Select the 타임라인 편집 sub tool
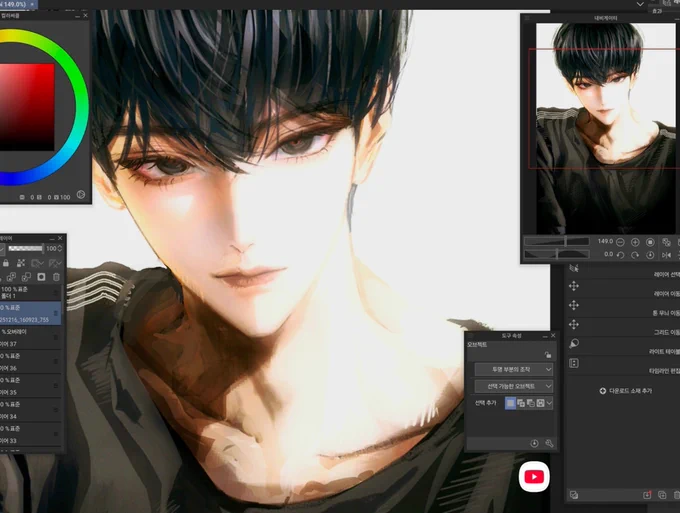Screen dimensions: 680x513 coord(623,364)
